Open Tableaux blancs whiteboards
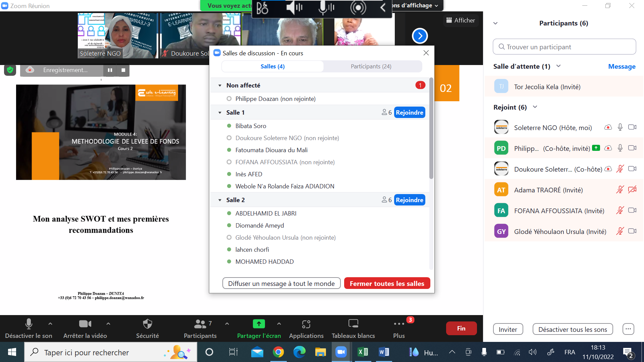 (353, 328)
